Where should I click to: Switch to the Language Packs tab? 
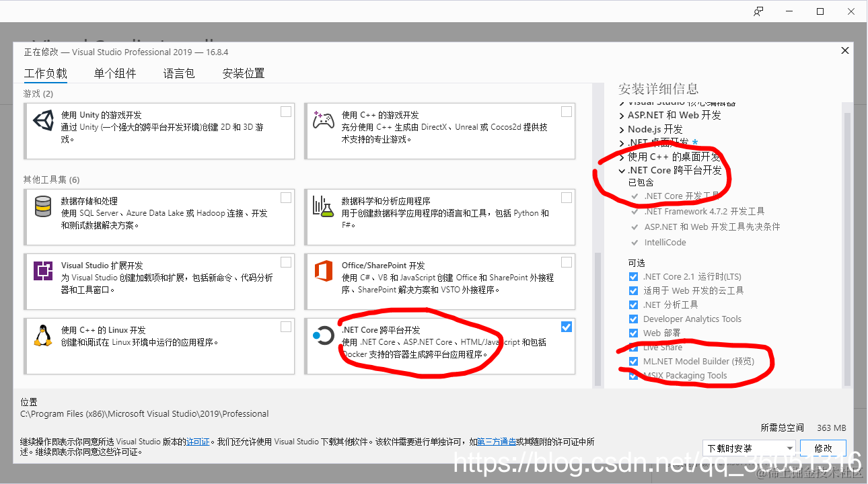tap(179, 73)
